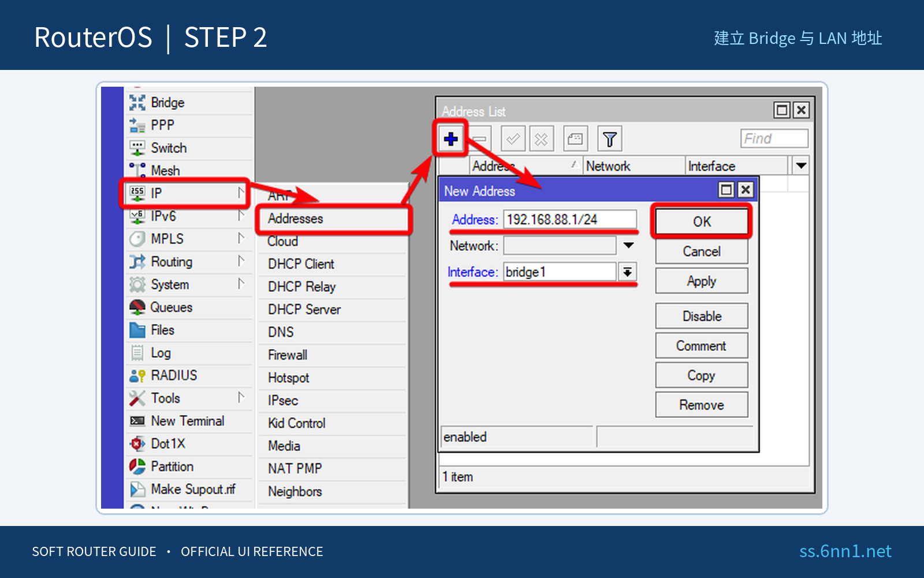
Task: Expand the IPv6 submenu arrow
Action: pos(241,216)
